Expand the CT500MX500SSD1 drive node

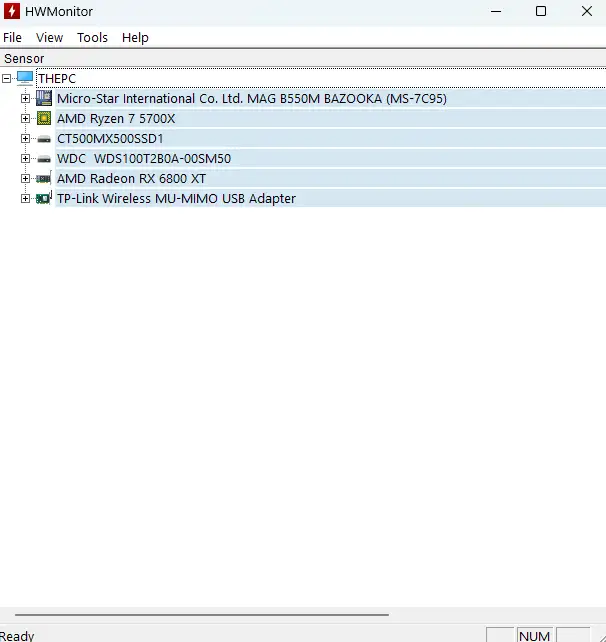click(25, 138)
